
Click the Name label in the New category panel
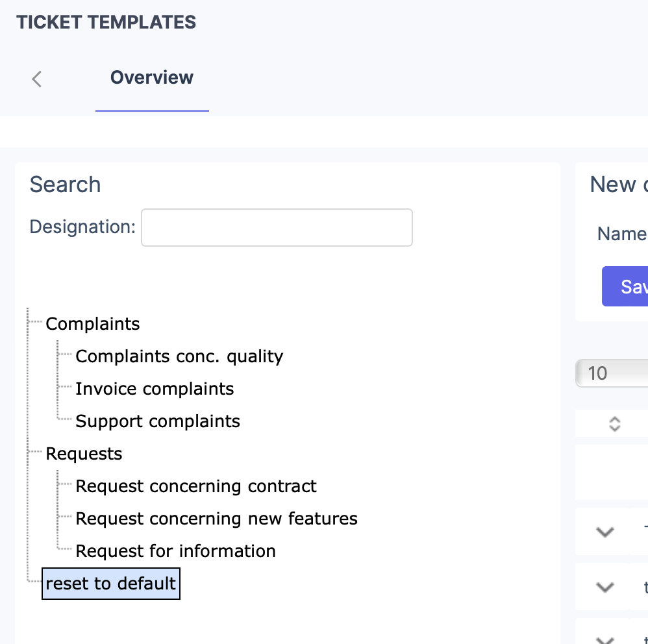(621, 234)
